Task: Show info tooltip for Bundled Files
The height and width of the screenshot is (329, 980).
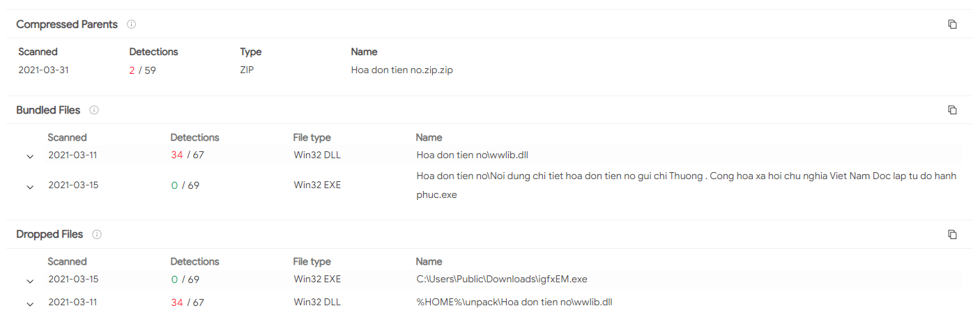Action: pyautogui.click(x=94, y=110)
